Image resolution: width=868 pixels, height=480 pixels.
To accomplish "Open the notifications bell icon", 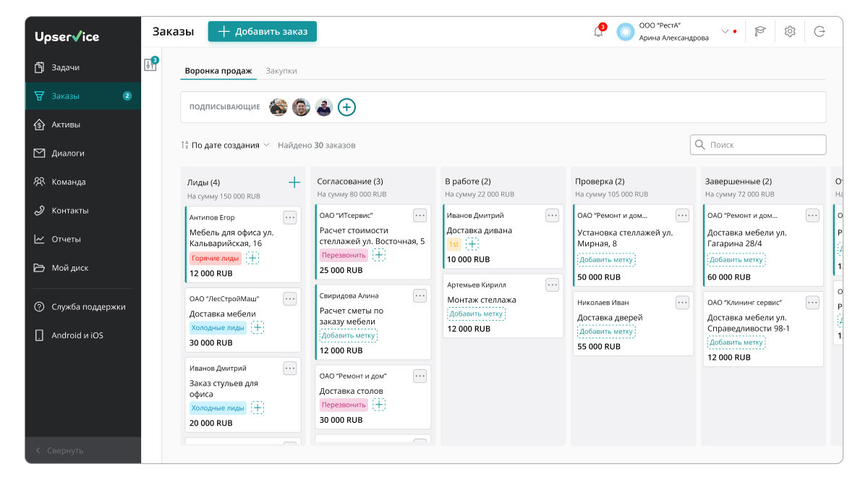I will [598, 32].
